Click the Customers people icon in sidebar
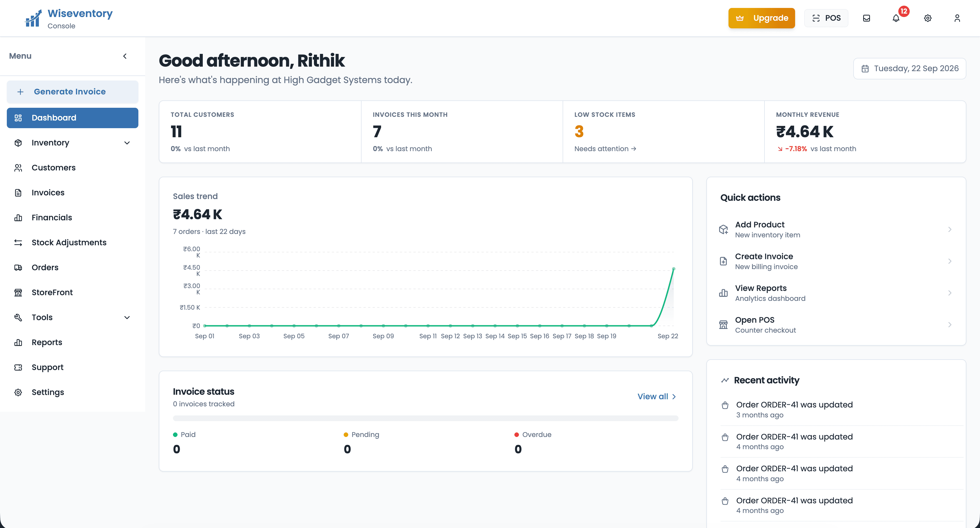The height and width of the screenshot is (528, 980). click(x=18, y=168)
